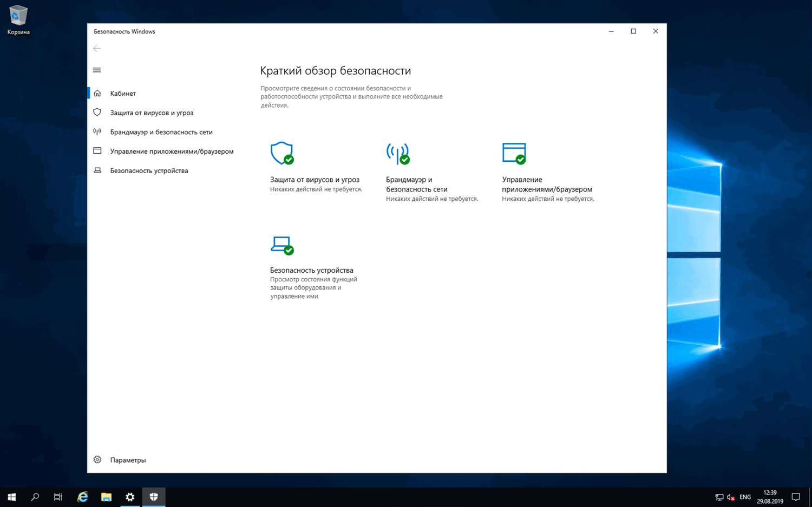812x507 pixels.
Task: Select Управление приложениями/браузером in sidebar
Action: (172, 152)
